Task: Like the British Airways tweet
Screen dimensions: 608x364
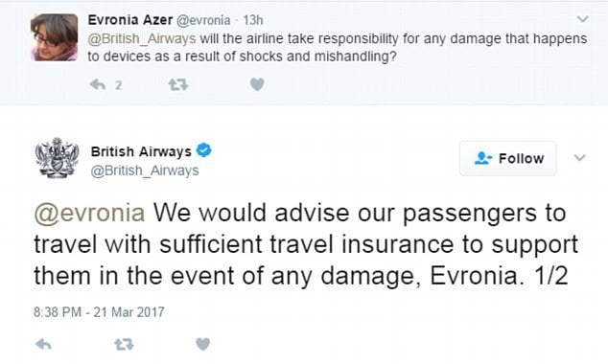Action: 202,344
